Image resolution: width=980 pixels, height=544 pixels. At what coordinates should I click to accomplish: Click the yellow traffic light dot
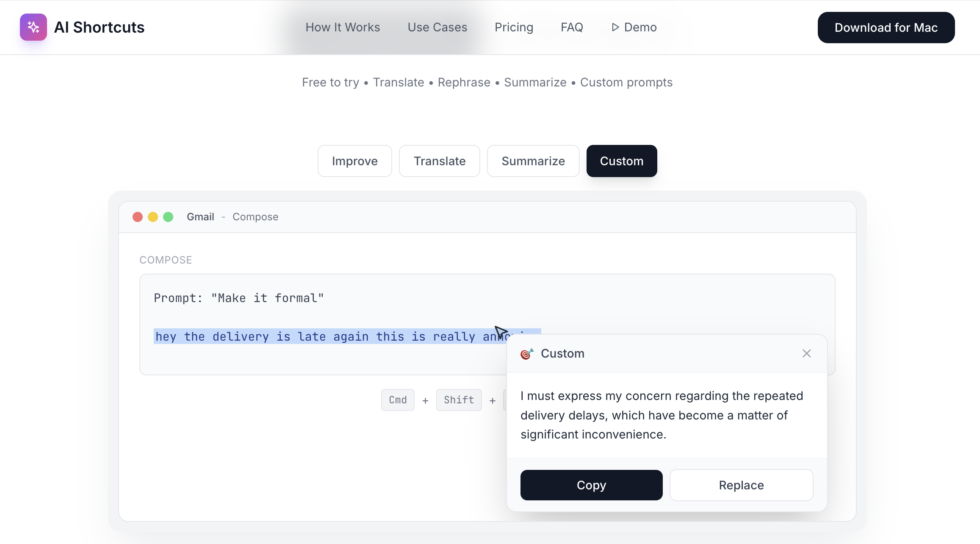click(153, 216)
